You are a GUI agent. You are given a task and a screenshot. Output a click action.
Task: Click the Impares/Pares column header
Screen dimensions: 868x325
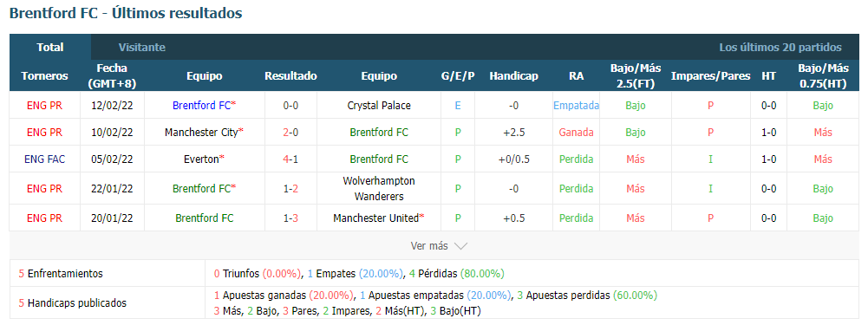point(711,76)
